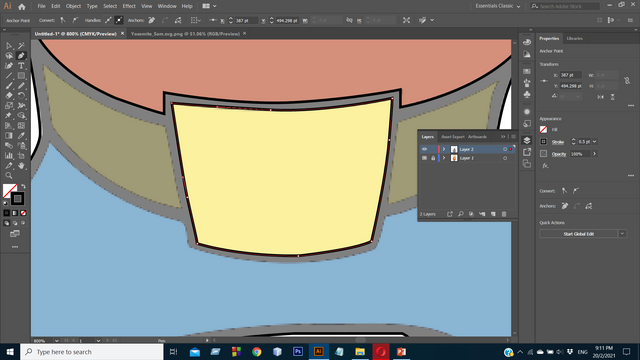Open stroke weight dropdown in Appearance
Screen dimensions: 640x360
(x=595, y=142)
